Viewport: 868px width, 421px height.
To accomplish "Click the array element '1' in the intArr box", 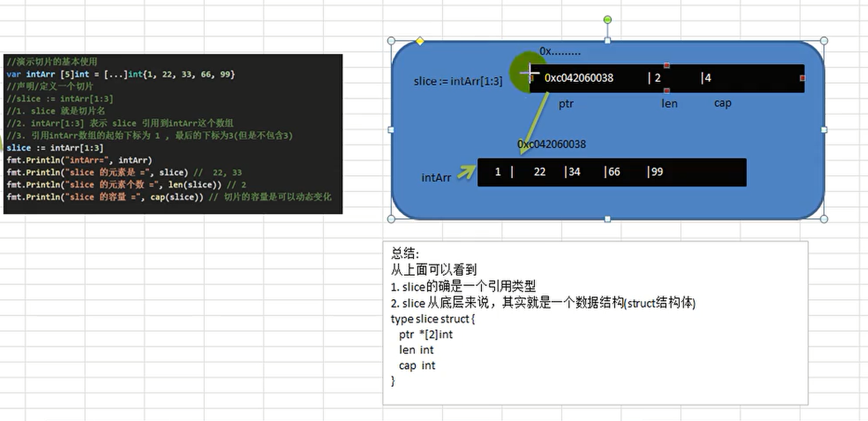I will (x=498, y=172).
